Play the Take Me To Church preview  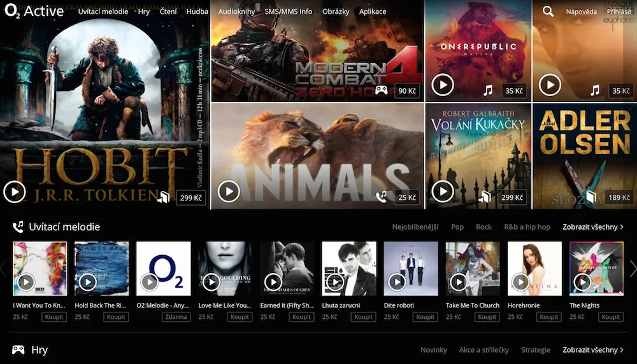click(x=459, y=282)
